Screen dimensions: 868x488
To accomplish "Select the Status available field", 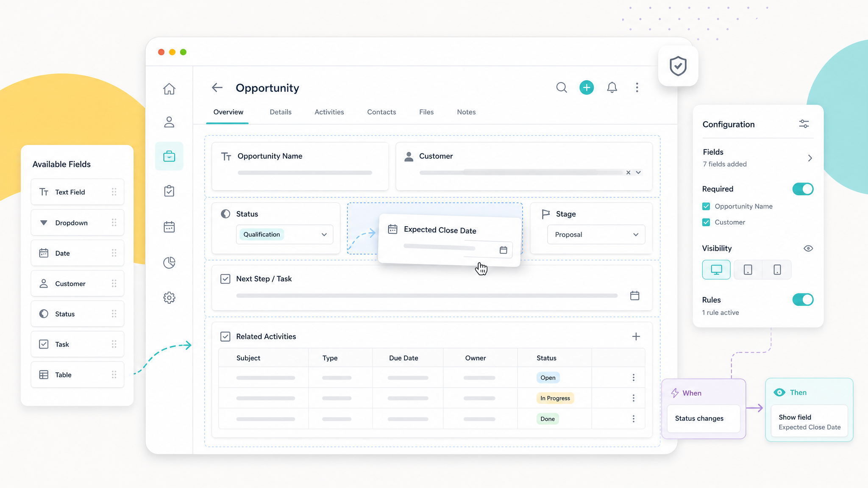I will (78, 314).
